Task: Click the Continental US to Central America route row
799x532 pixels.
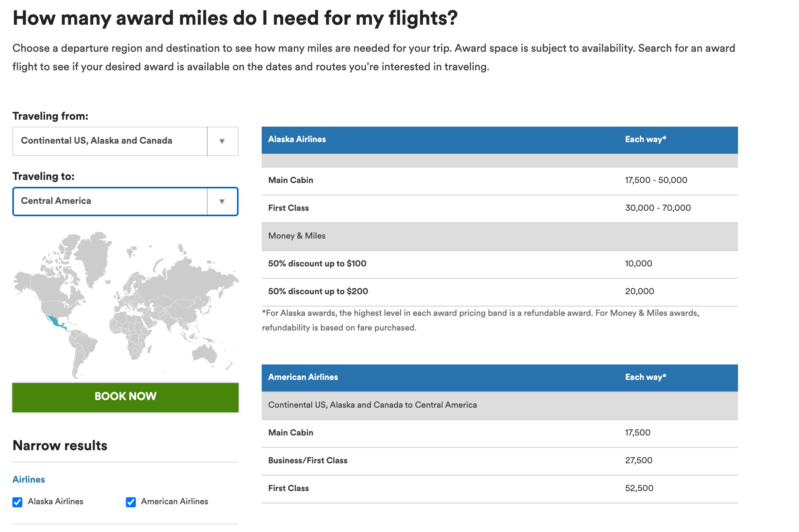Action: click(499, 405)
